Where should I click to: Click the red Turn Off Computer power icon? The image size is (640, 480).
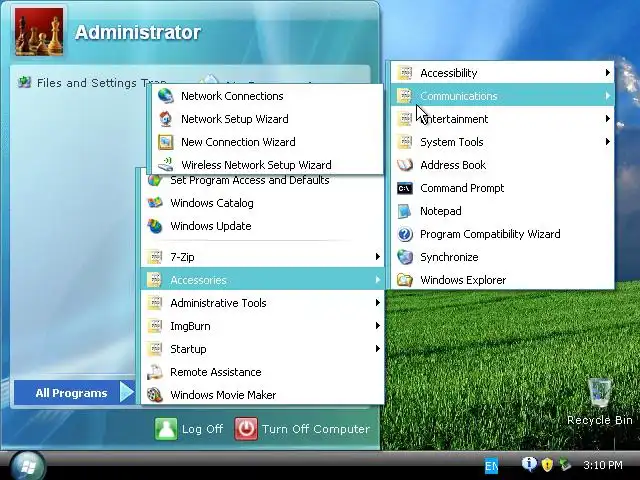(x=246, y=429)
